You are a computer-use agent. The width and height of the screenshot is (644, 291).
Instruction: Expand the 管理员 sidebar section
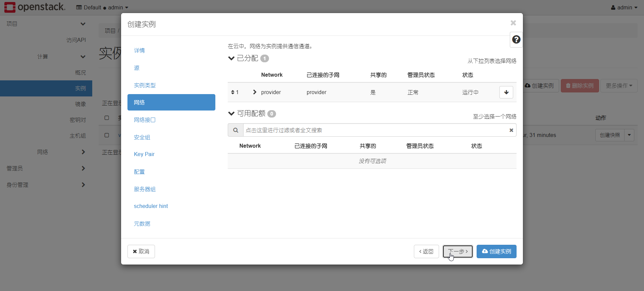[x=46, y=168]
